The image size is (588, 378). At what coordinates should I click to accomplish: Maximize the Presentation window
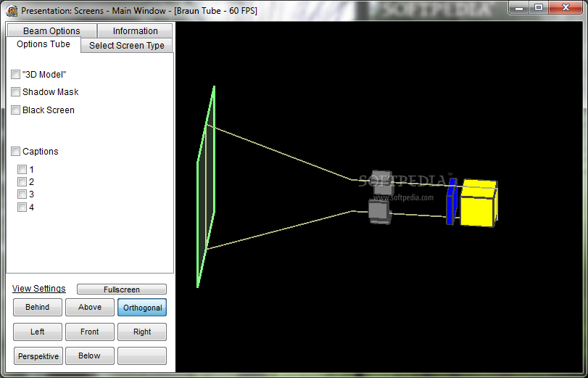pos(539,7)
